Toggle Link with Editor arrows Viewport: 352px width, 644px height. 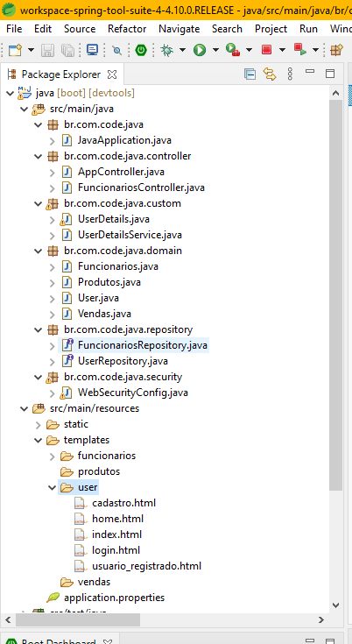(x=270, y=74)
